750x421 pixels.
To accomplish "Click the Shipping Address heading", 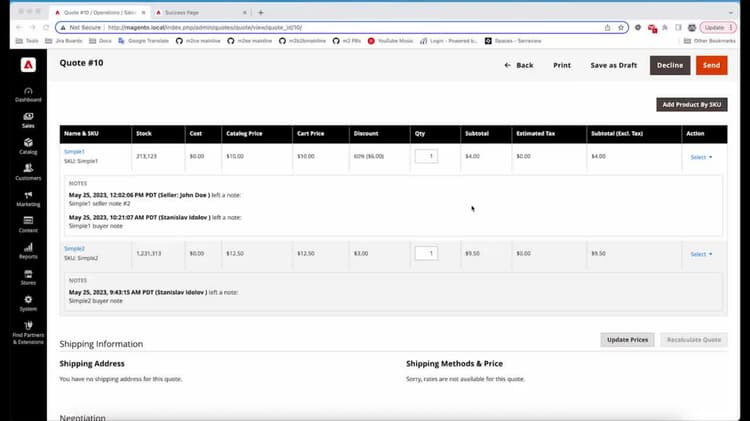I will click(92, 364).
